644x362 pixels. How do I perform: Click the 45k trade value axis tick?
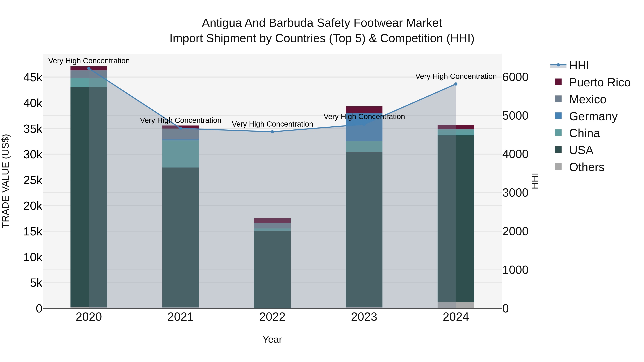33,77
